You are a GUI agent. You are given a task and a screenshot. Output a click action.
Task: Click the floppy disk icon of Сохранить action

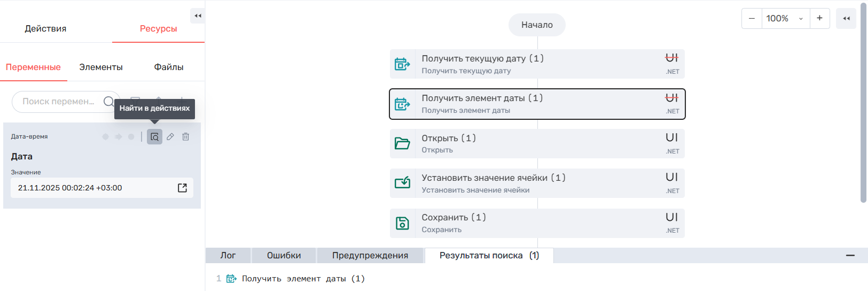(x=402, y=223)
